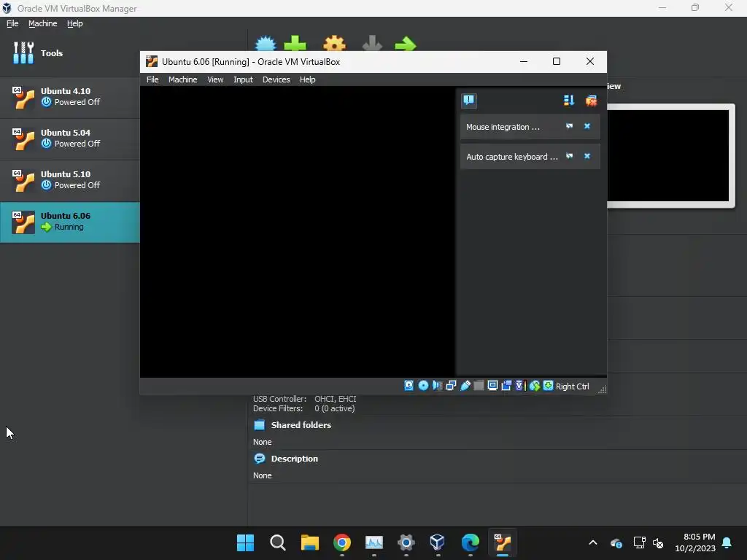Click the Shared folders section header

pyautogui.click(x=301, y=425)
